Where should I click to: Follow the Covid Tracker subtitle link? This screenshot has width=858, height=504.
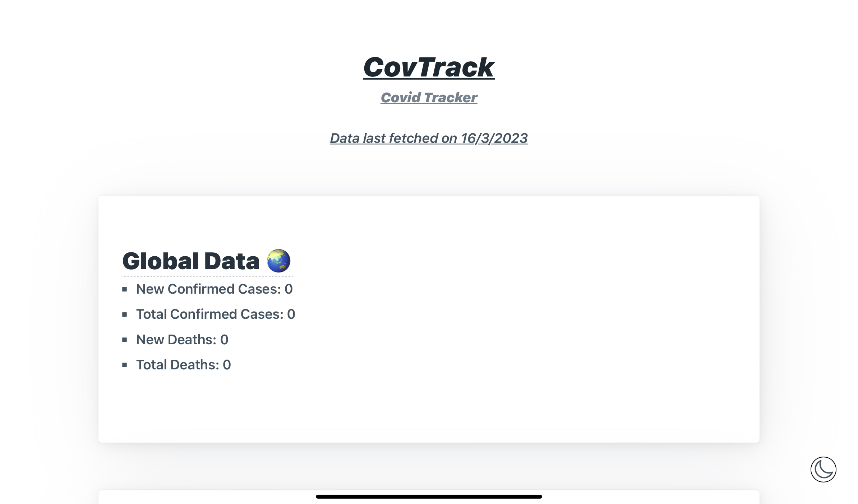pos(429,97)
